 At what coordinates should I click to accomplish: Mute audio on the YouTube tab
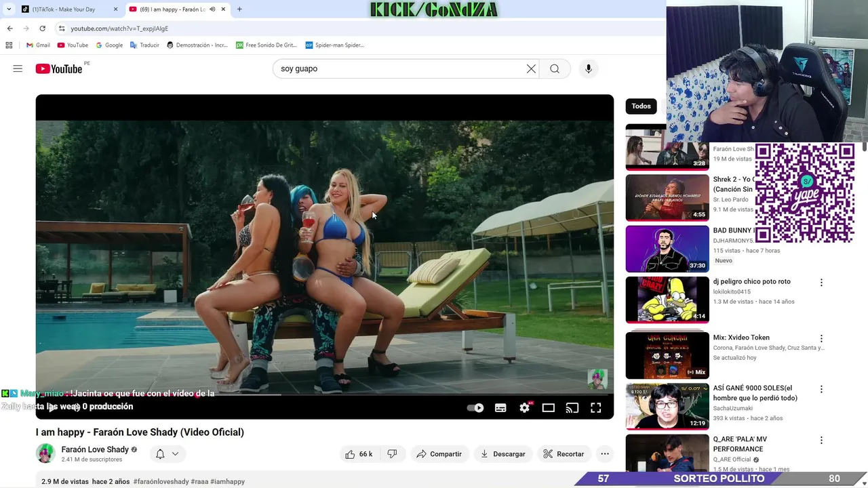[212, 9]
